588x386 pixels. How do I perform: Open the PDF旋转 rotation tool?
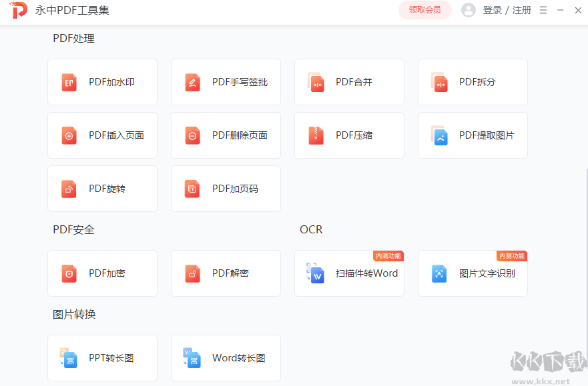102,189
